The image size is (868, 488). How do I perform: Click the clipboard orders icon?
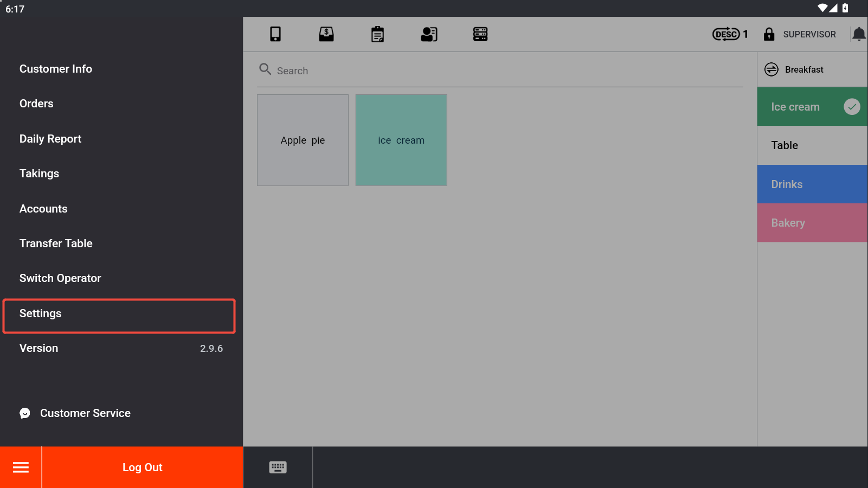[377, 34]
